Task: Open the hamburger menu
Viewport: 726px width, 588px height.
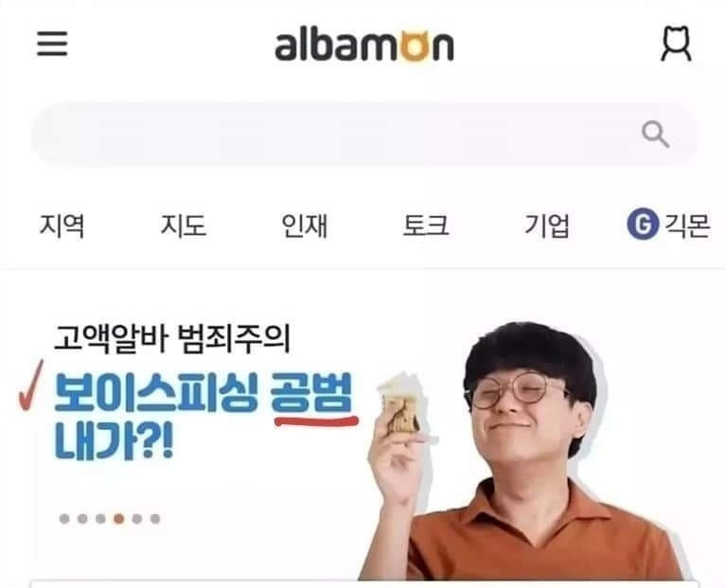Action: (x=52, y=44)
